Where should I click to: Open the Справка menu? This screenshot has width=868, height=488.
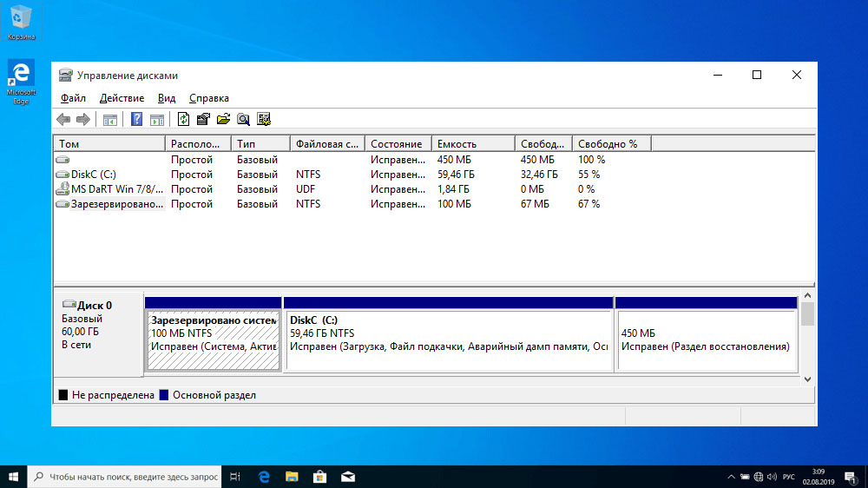208,98
